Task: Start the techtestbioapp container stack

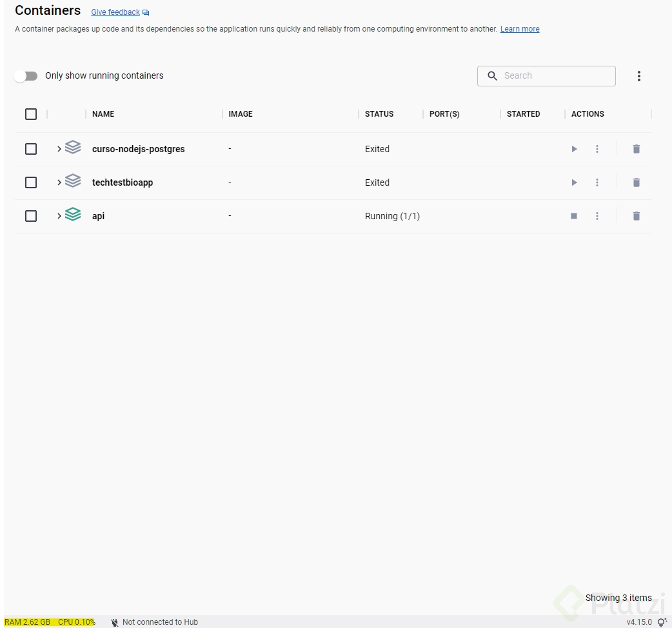Action: click(x=574, y=182)
